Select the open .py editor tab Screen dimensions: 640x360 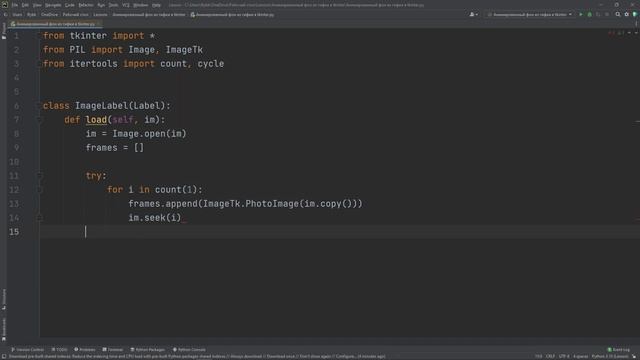tap(56, 24)
